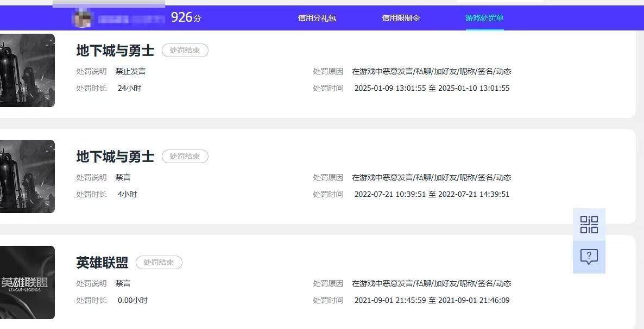Click time range starting 2025-01-09 13:01:55

(x=432, y=88)
